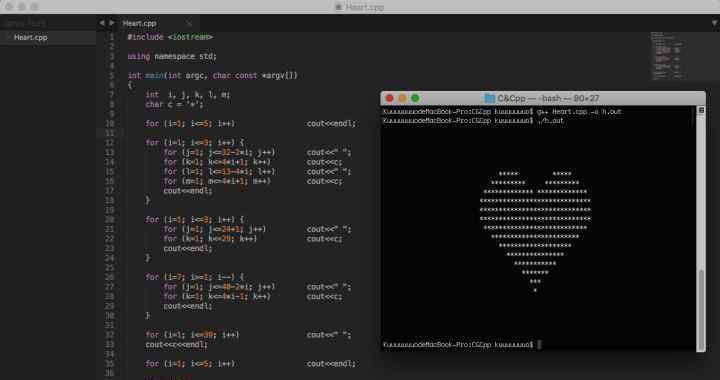This screenshot has width=720, height=380.
Task: Click the 'for (j=1; j<=32-2*i; j++)' loop
Action: tap(219, 152)
